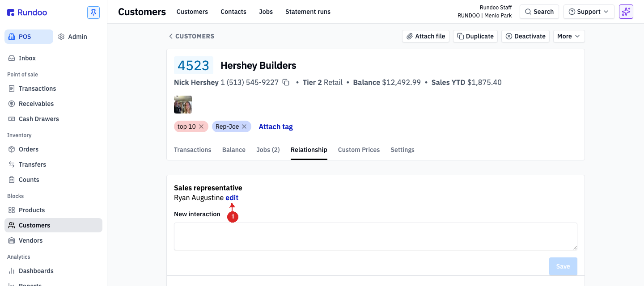Screen dimensions: 644x286
Task: Select Customers in the sidebar
Action: 53,225
